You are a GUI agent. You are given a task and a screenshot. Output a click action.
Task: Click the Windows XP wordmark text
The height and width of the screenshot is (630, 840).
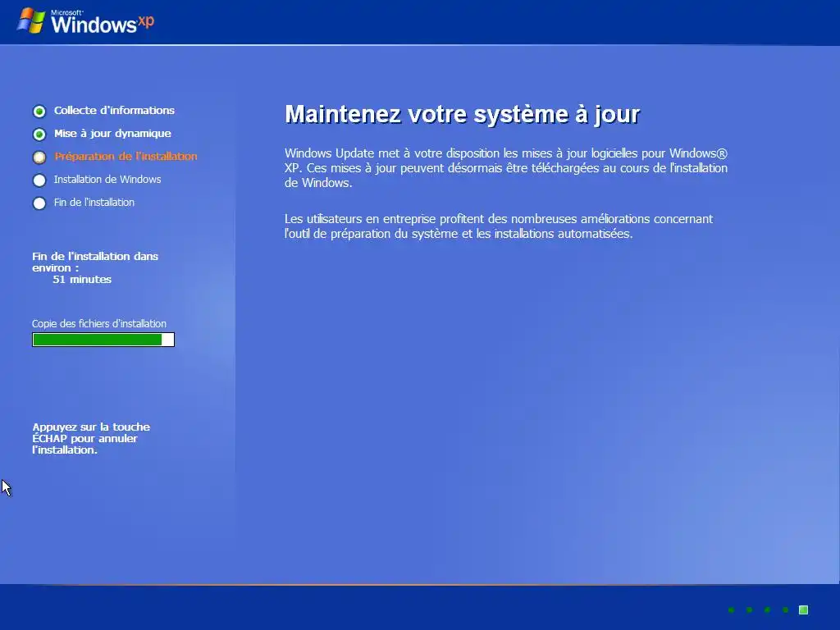103,22
